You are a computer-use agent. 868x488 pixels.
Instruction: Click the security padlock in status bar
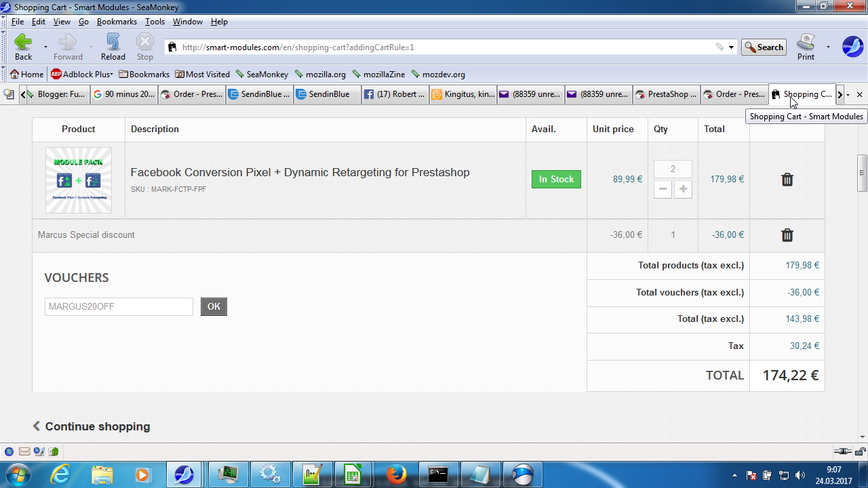(x=860, y=451)
